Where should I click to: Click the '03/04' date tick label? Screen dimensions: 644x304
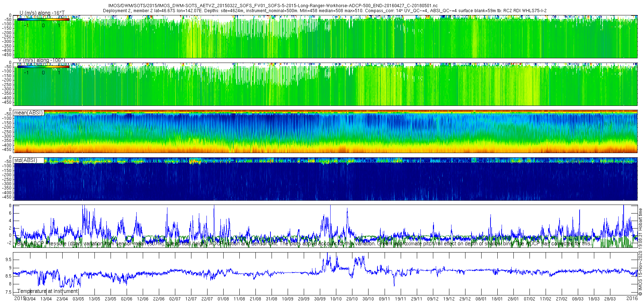30,299
